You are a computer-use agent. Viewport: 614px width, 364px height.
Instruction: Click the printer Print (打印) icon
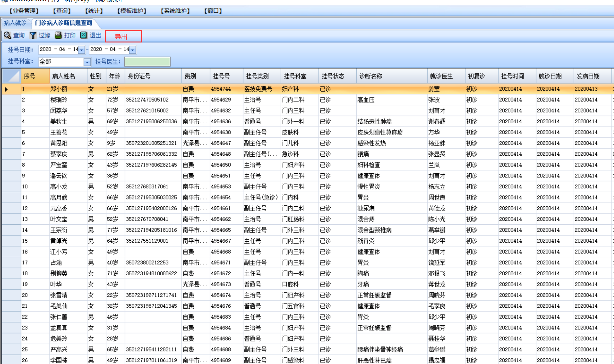[58, 35]
